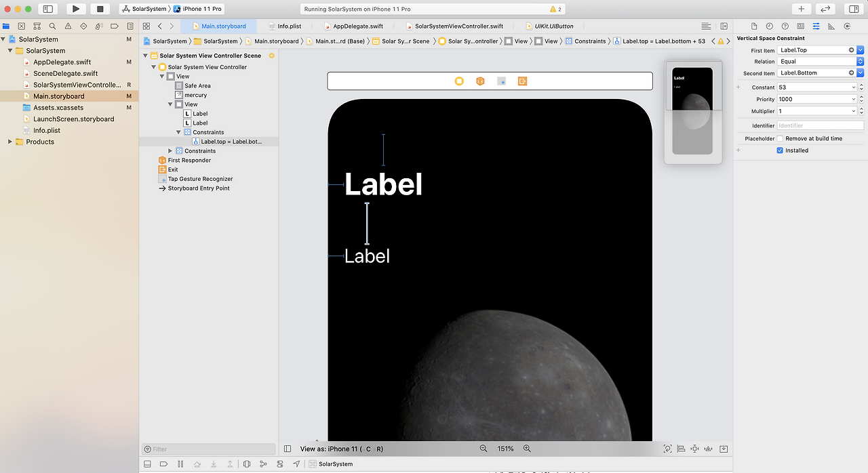The width and height of the screenshot is (868, 473).
Task: Open the Library with plus button
Action: pyautogui.click(x=802, y=9)
